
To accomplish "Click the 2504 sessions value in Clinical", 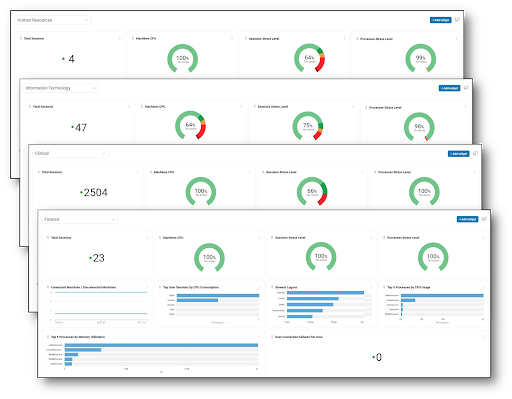I will pos(95,192).
